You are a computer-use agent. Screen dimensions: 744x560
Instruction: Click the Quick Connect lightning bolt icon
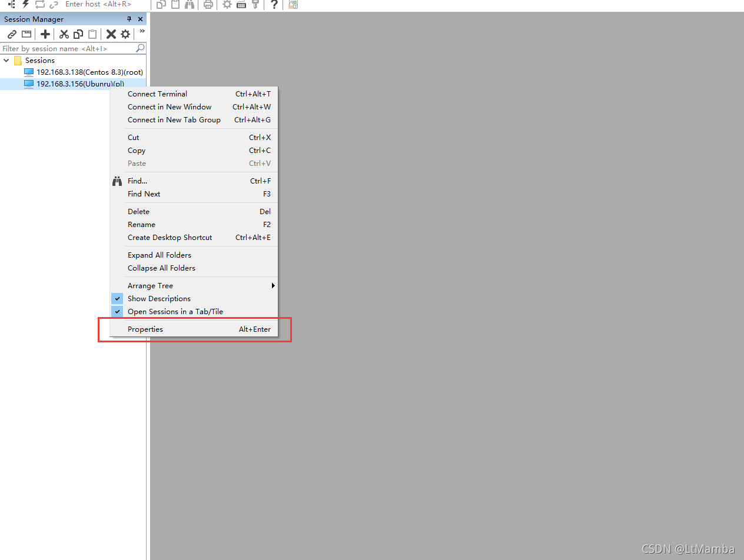point(25,4)
